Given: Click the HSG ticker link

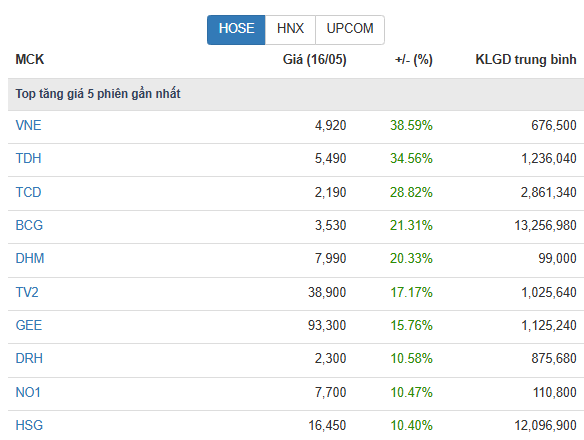Looking at the screenshot, I should 29,425.
